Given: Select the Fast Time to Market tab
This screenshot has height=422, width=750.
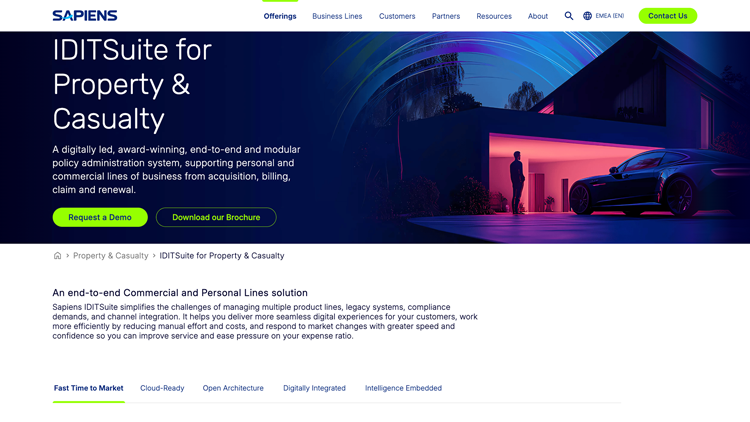Looking at the screenshot, I should (x=88, y=388).
